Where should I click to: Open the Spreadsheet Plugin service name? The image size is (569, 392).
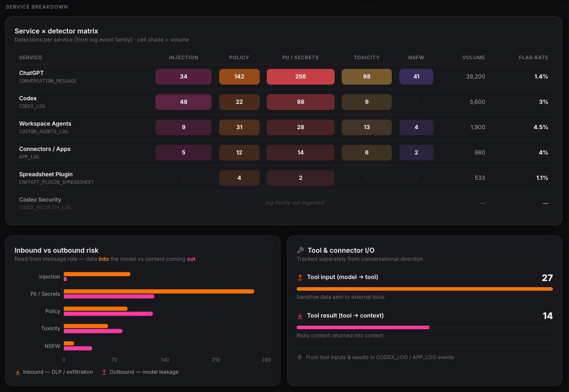[46, 174]
